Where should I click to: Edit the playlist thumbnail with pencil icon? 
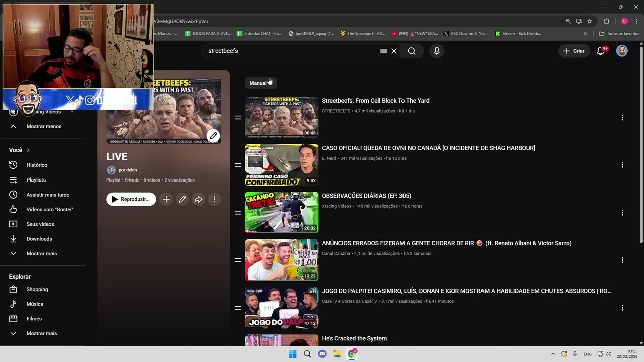(213, 136)
